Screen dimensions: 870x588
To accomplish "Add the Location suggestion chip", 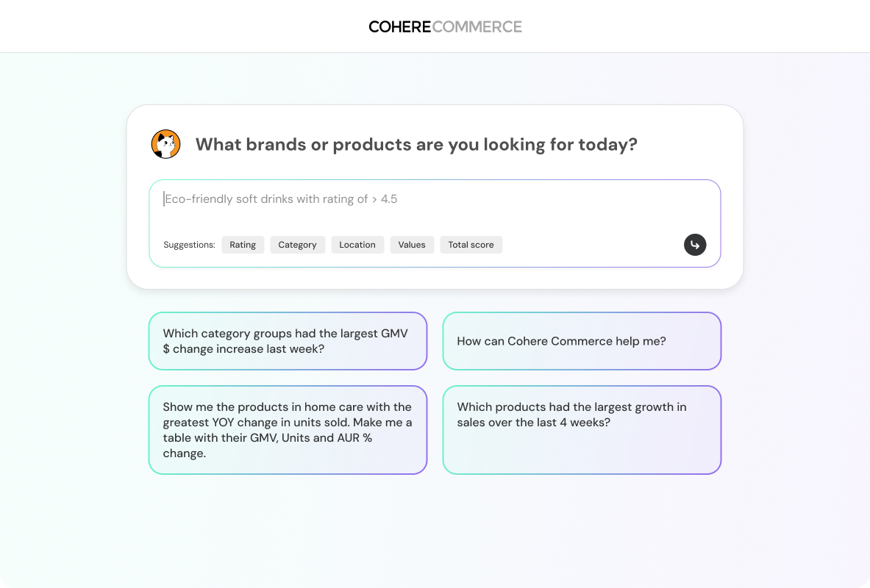I will pos(357,245).
